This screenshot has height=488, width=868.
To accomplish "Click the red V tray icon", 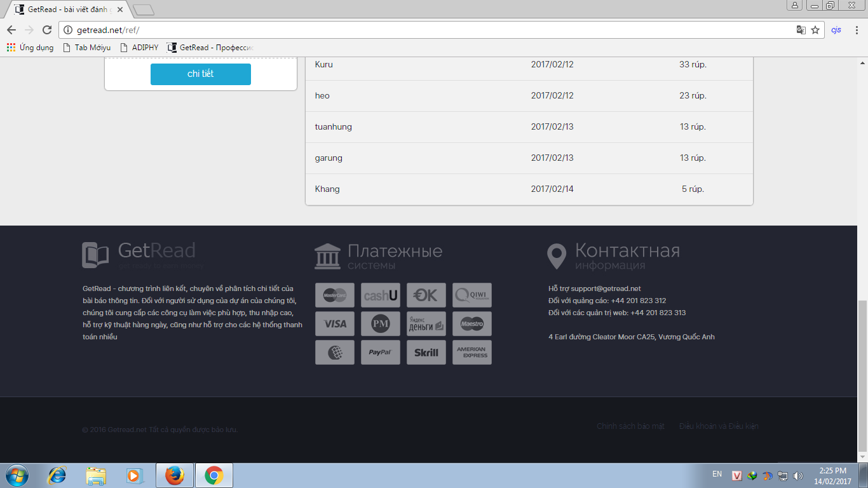I will pyautogui.click(x=737, y=475).
